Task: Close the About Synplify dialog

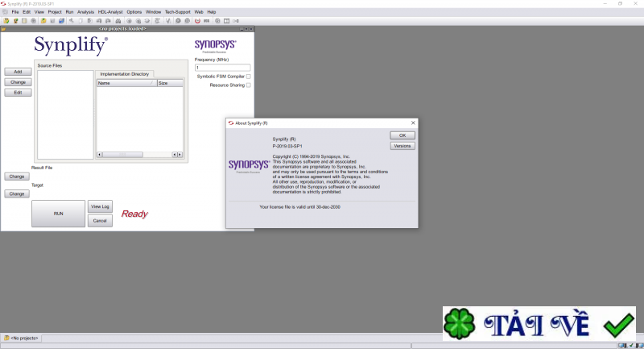Action: pos(413,123)
